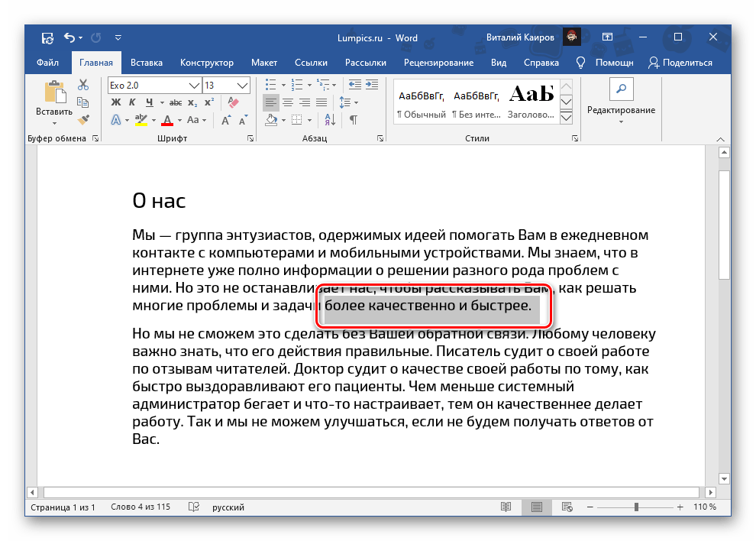The image size is (756, 541).
Task: Open the Text Effects A icon
Action: [116, 120]
